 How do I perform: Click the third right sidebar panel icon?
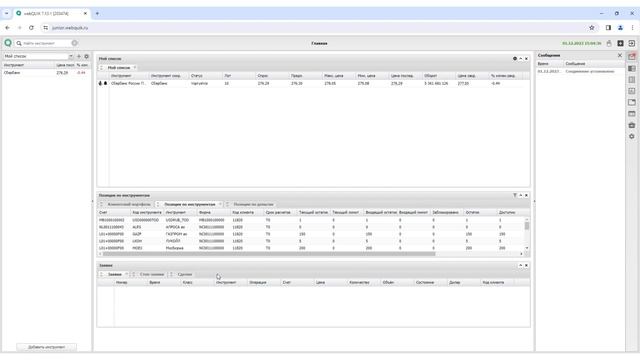click(x=632, y=80)
